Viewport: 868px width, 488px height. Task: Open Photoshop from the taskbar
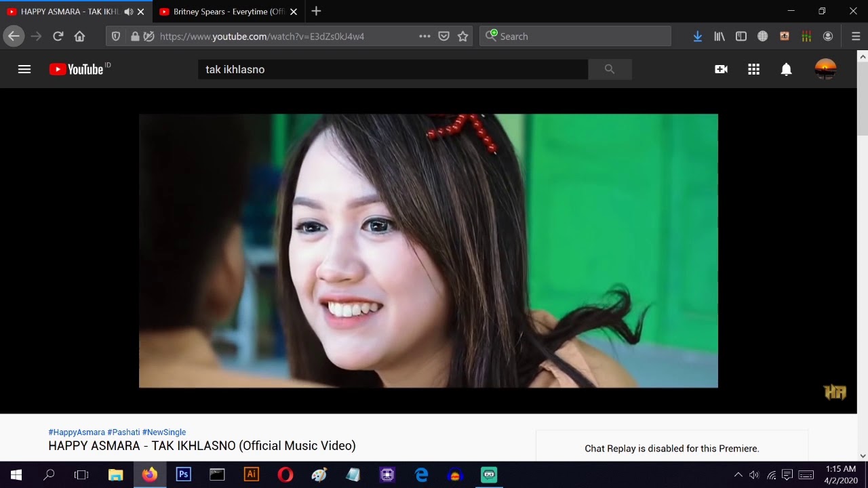(183, 475)
